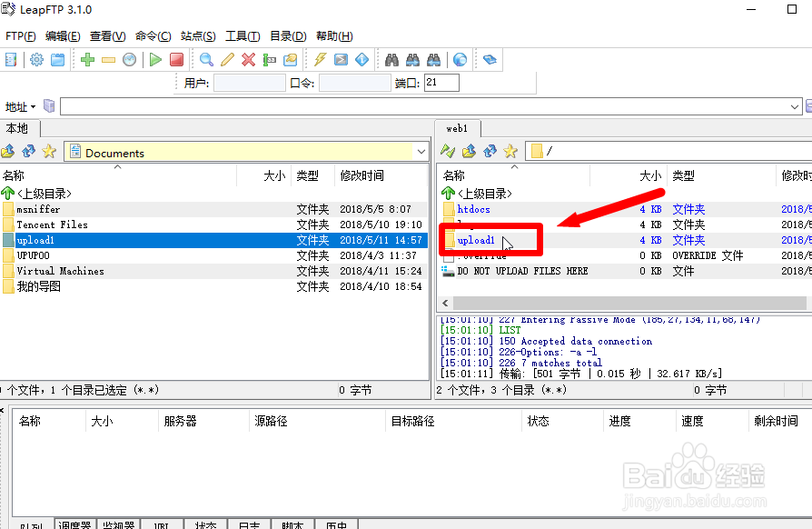Image resolution: width=812 pixels, height=529 pixels.
Task: Open the Documents path dropdown
Action: 421,152
